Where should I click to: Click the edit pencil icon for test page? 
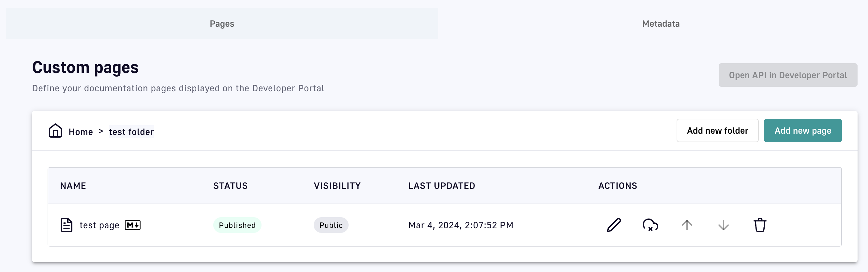tap(614, 225)
